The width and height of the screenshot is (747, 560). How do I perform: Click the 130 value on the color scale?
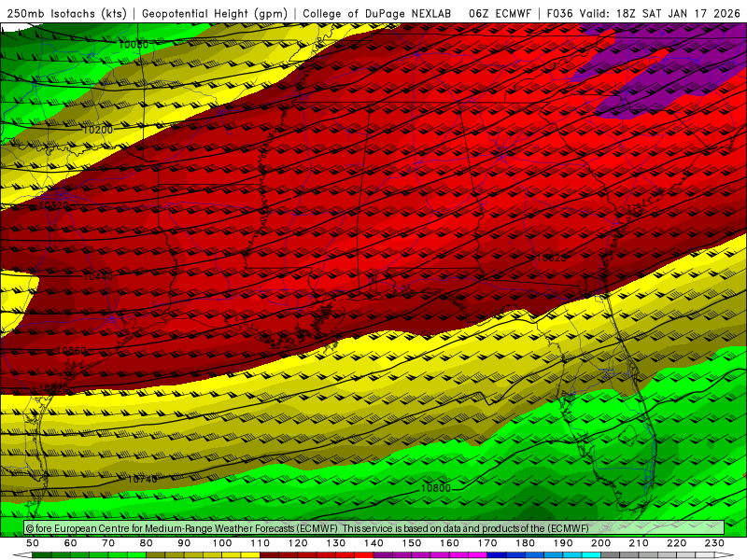tap(335, 543)
